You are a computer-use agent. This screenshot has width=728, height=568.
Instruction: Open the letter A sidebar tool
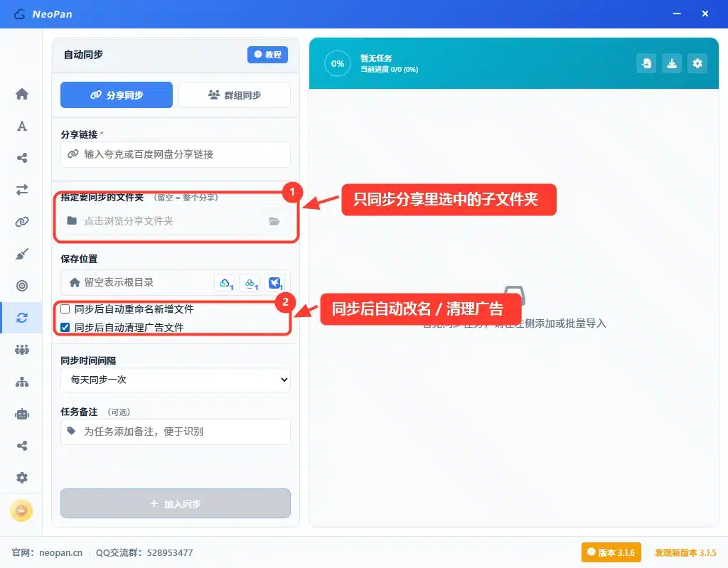point(22,127)
